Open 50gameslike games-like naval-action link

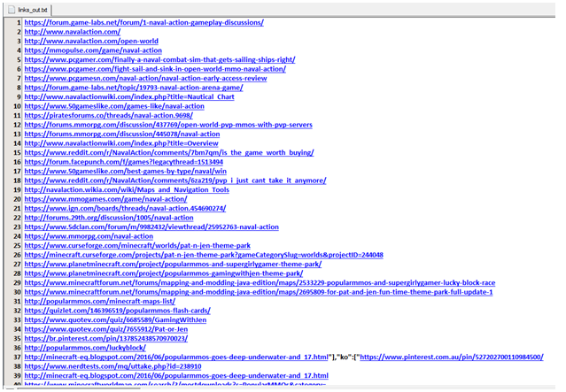click(x=114, y=106)
